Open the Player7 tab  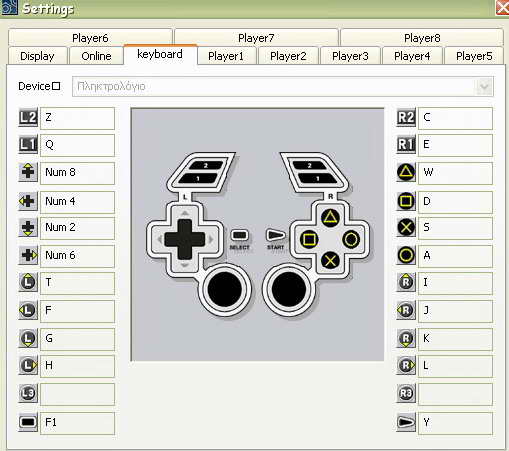pos(256,37)
